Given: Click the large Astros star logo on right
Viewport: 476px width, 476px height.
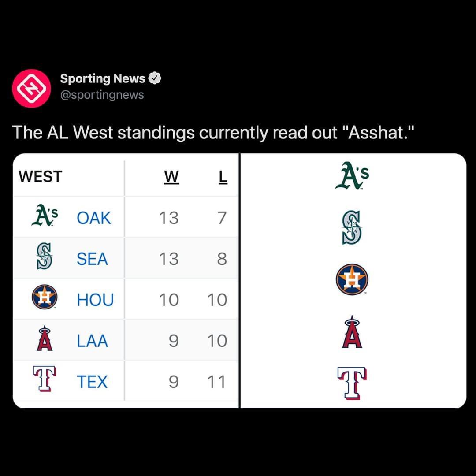Looking at the screenshot, I should coord(352,279).
